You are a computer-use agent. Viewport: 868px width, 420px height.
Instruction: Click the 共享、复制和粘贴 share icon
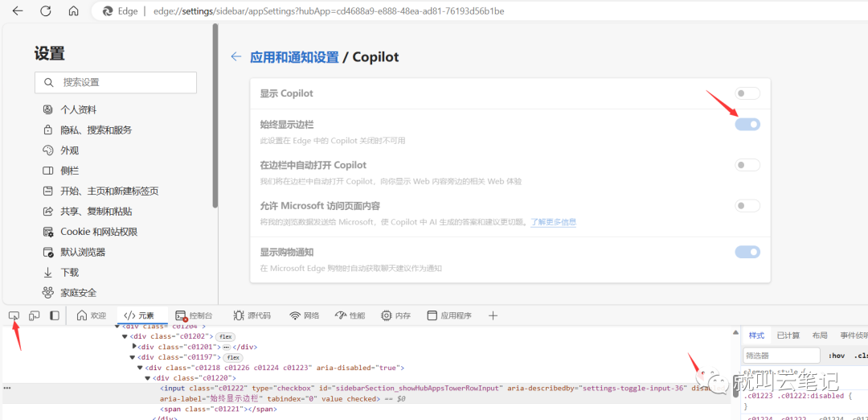pos(48,211)
